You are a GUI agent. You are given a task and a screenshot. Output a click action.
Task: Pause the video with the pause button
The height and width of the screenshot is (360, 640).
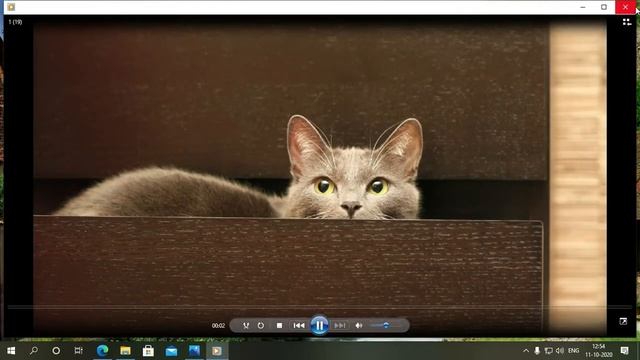click(x=320, y=325)
